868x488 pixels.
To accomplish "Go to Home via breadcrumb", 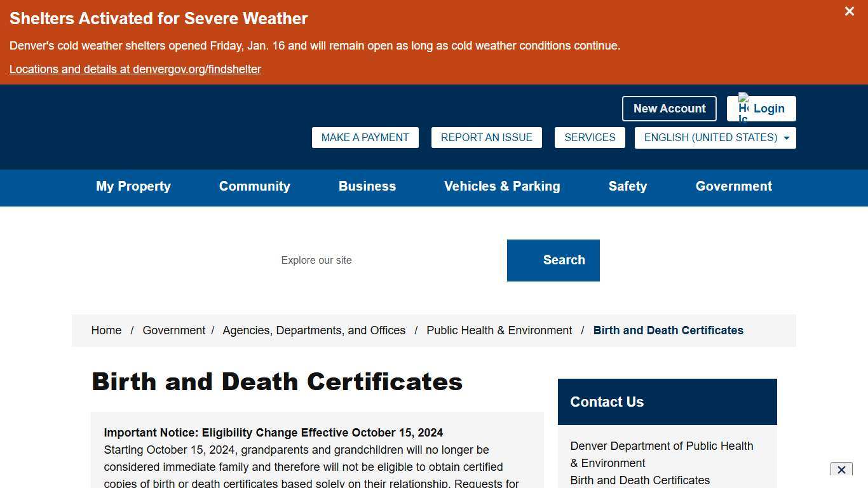I will [106, 330].
